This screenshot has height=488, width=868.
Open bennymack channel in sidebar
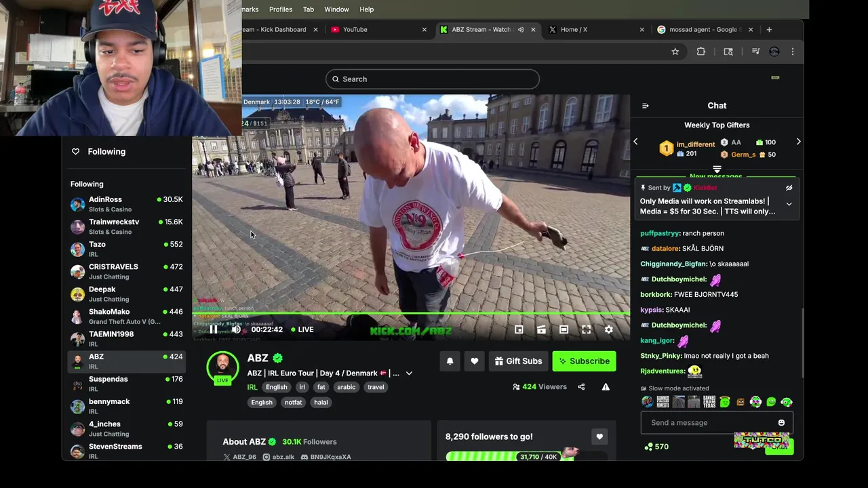[127, 406]
